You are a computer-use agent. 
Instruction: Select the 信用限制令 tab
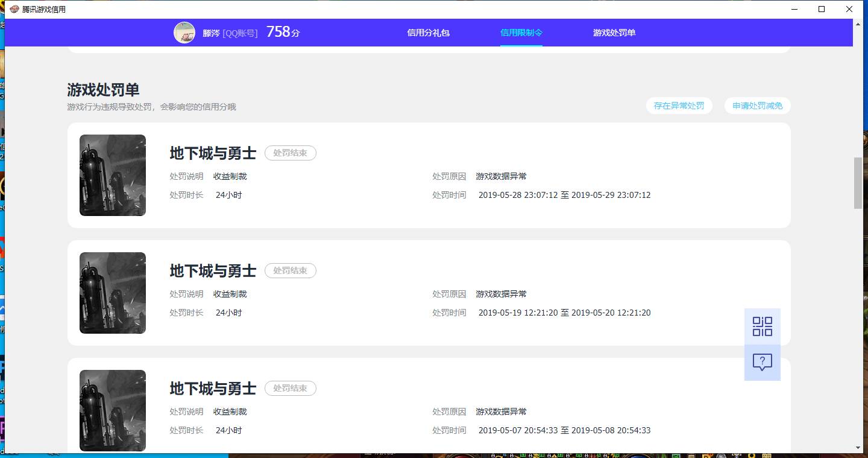(x=521, y=32)
